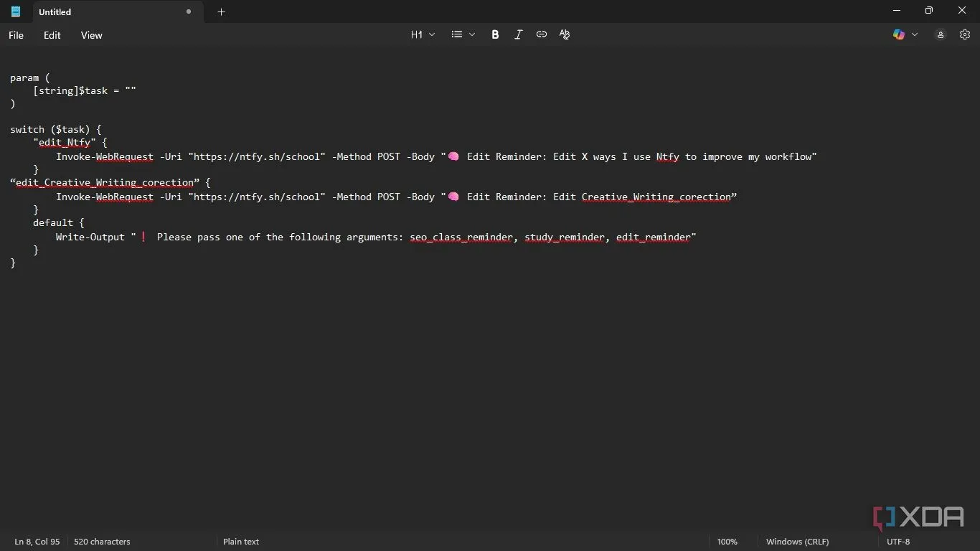Click the unsaved-changes dot on Untitled tab
This screenshot has width=980, height=551.
click(x=189, y=11)
